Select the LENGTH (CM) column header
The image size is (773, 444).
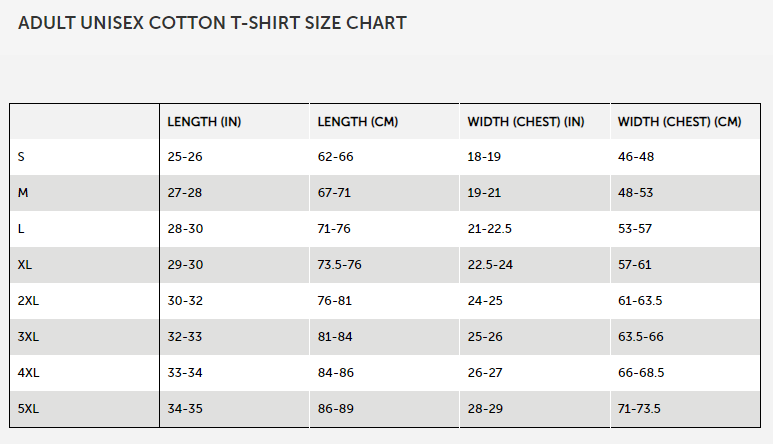coord(357,122)
